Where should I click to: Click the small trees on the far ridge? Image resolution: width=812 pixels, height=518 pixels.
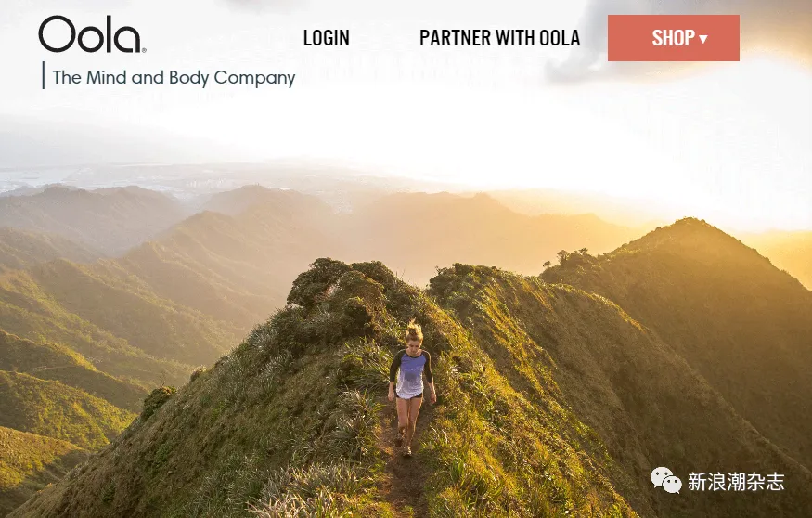pos(570,255)
